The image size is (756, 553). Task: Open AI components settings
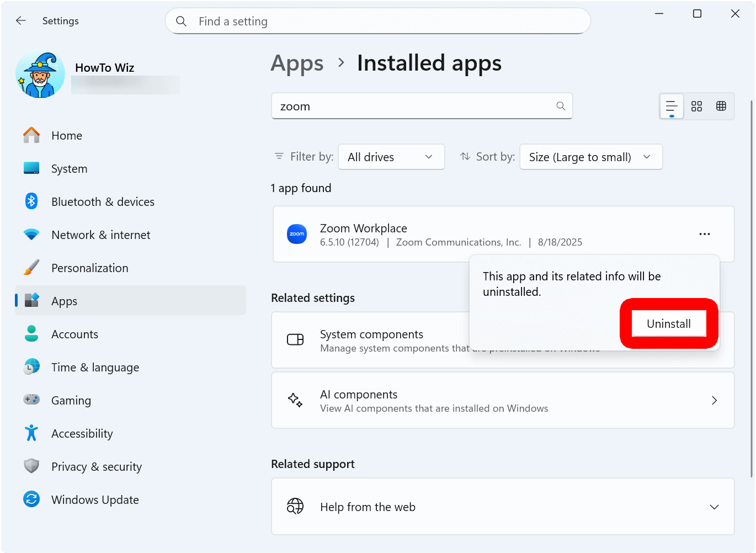pyautogui.click(x=502, y=400)
